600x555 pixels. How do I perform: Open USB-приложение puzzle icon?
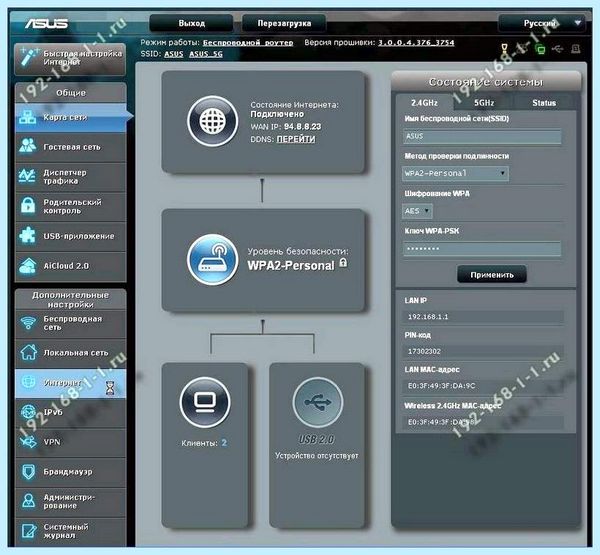coord(28,236)
